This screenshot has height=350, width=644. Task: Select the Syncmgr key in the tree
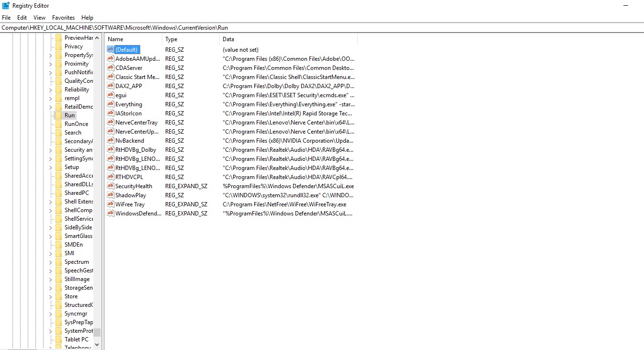tap(76, 314)
